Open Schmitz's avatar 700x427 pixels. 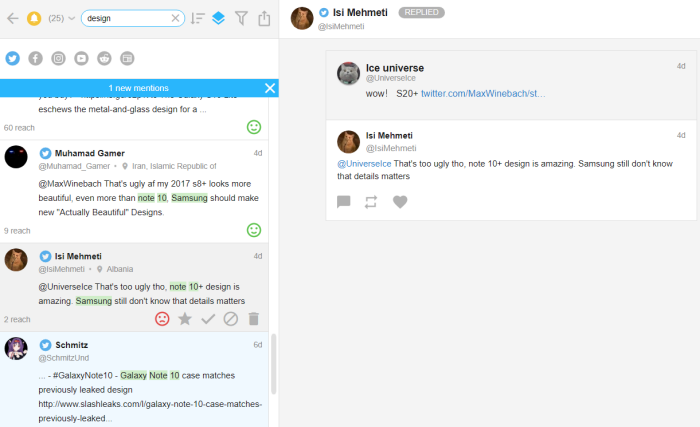click(16, 349)
